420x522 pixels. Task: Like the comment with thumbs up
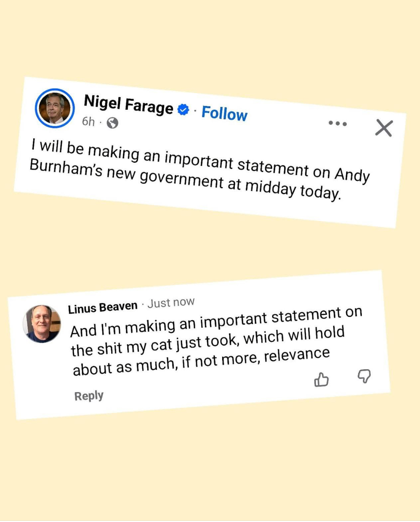pyautogui.click(x=321, y=380)
